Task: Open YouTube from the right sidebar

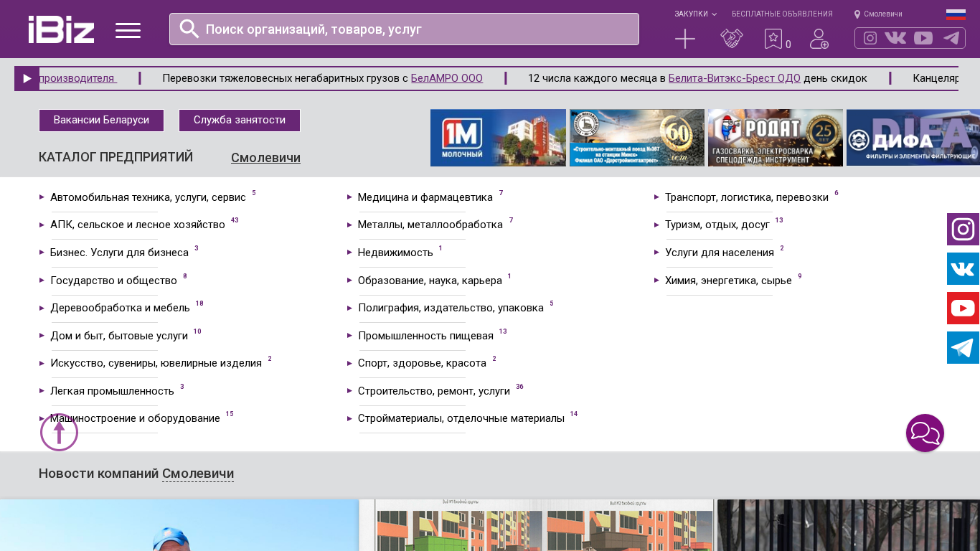Action: (x=963, y=309)
